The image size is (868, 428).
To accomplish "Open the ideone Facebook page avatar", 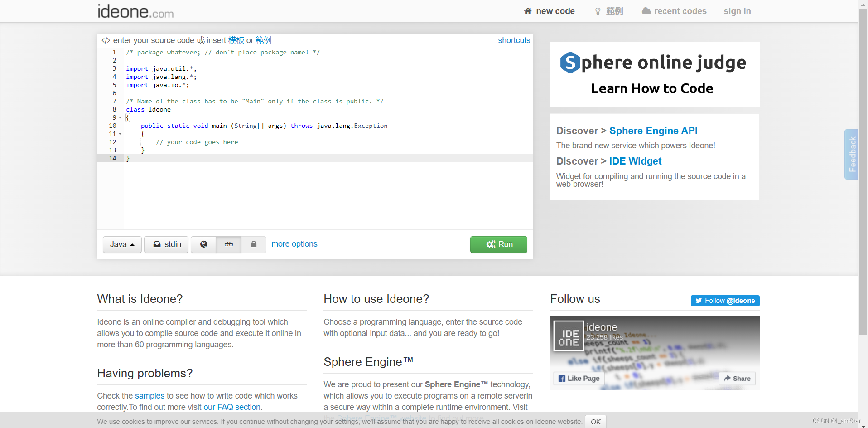I will pos(569,336).
